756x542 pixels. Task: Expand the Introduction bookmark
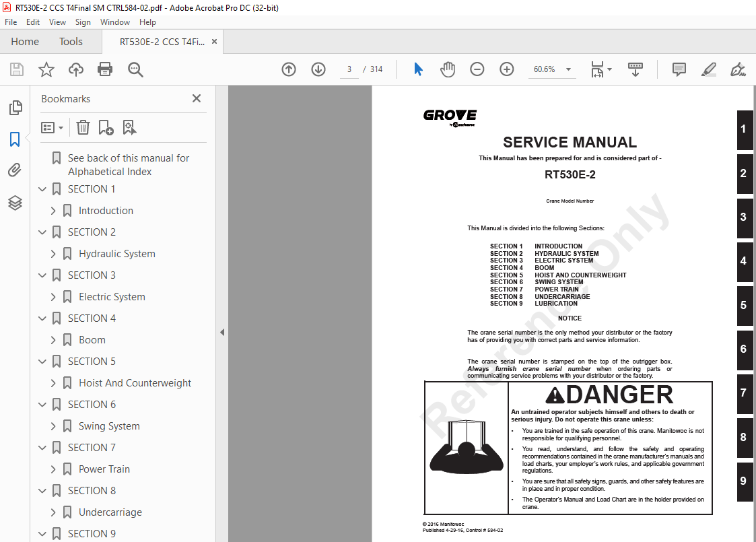point(53,211)
